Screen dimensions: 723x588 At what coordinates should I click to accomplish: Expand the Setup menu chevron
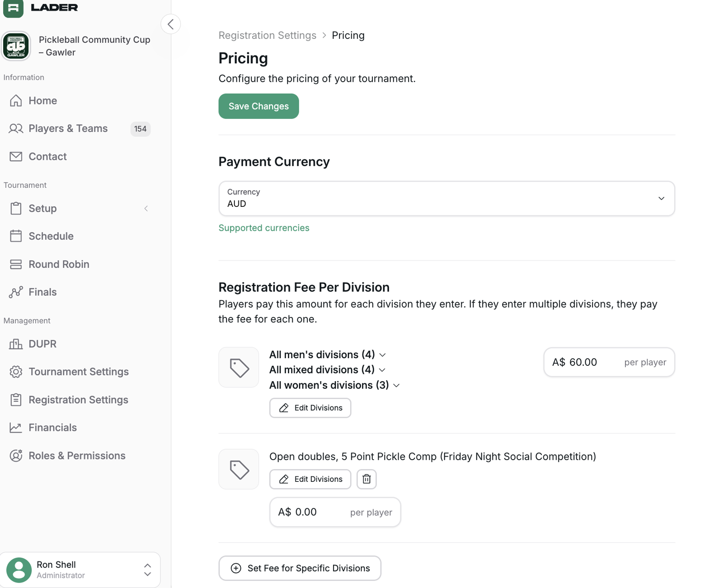(x=146, y=208)
